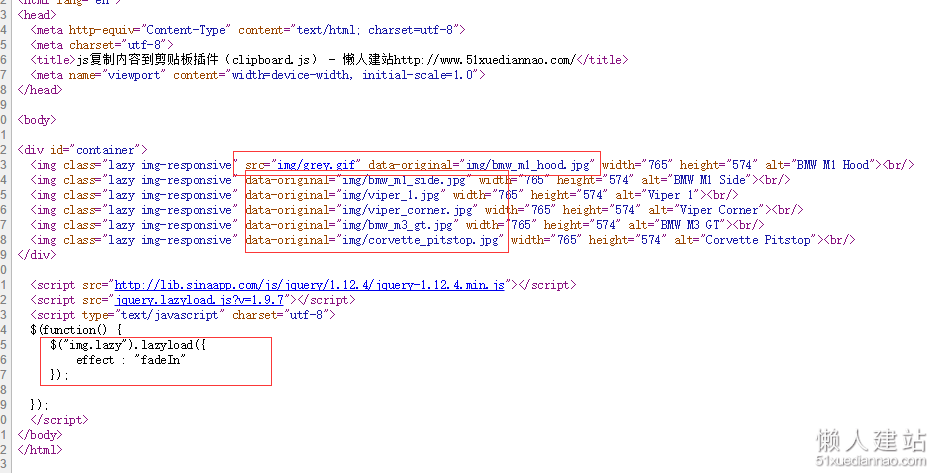
Task: Click the closing </head> tag
Action: click(40, 90)
